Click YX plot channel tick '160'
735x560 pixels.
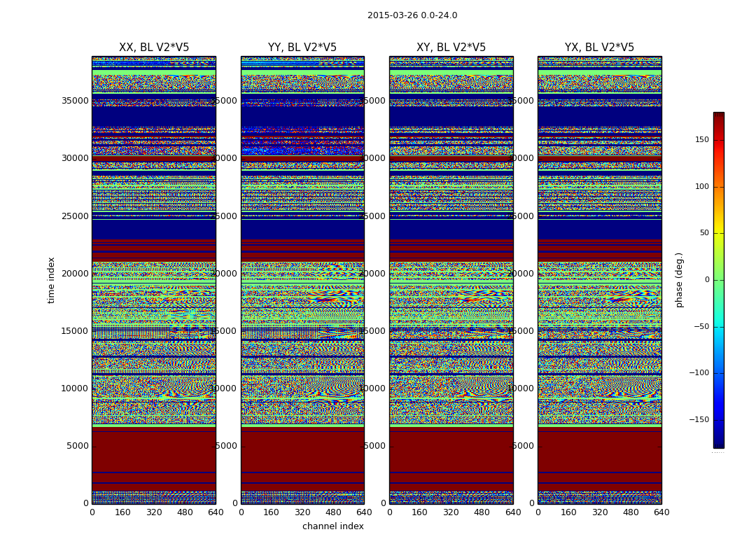[568, 512]
